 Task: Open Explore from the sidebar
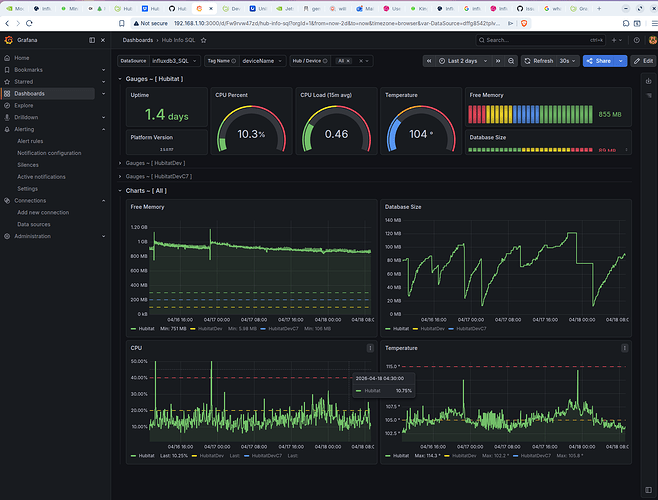pos(24,105)
